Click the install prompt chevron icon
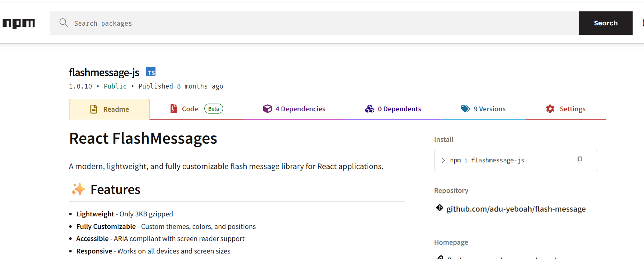The image size is (644, 259). [x=443, y=161]
